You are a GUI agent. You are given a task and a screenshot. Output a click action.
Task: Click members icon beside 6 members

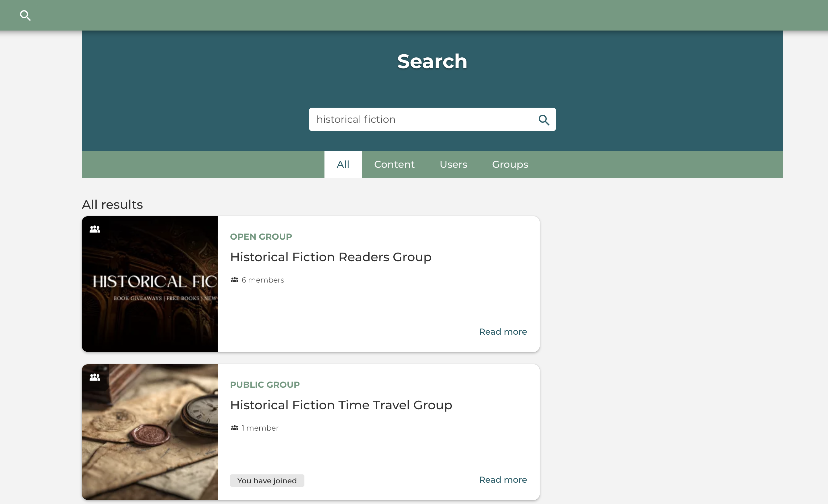[x=235, y=280]
